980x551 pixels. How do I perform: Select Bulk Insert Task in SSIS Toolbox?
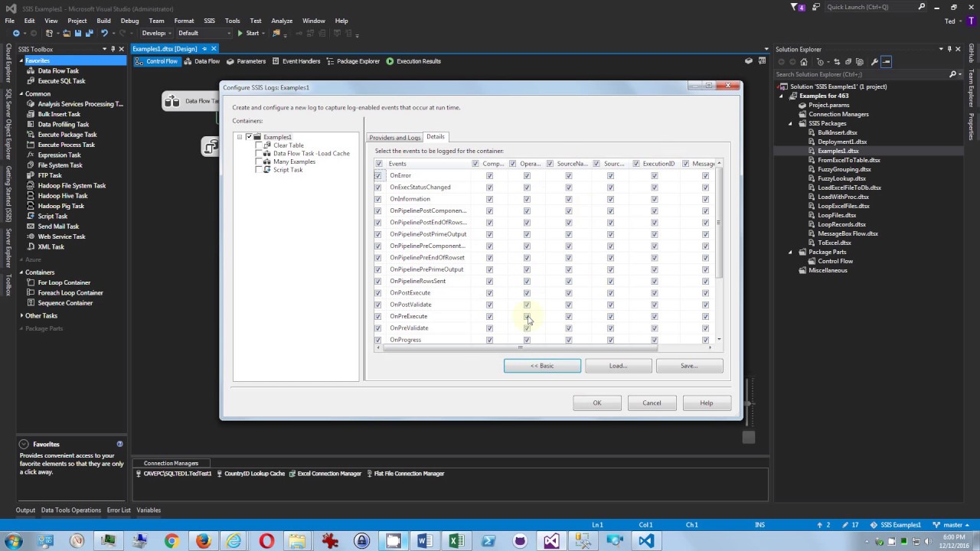tap(59, 114)
